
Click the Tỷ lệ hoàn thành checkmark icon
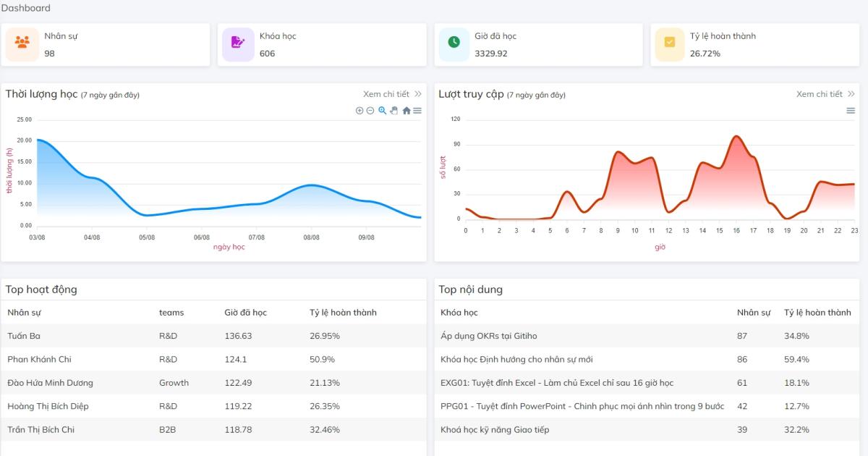coord(670,43)
